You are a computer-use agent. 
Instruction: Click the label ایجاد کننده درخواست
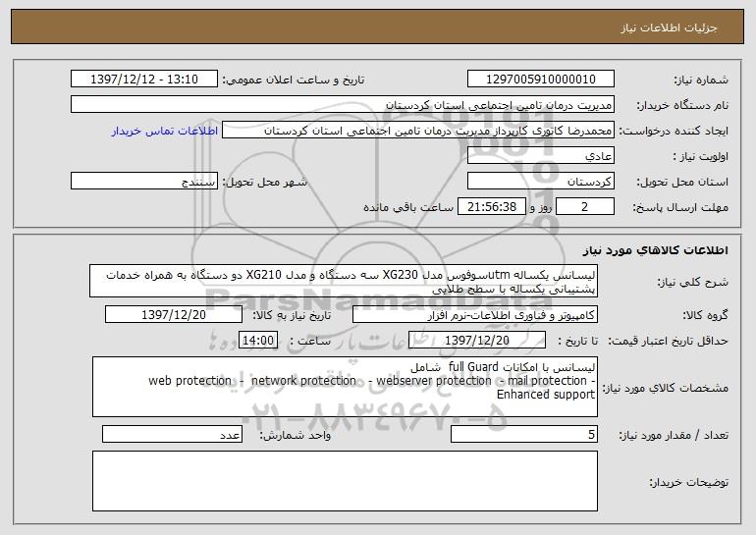[x=674, y=132]
